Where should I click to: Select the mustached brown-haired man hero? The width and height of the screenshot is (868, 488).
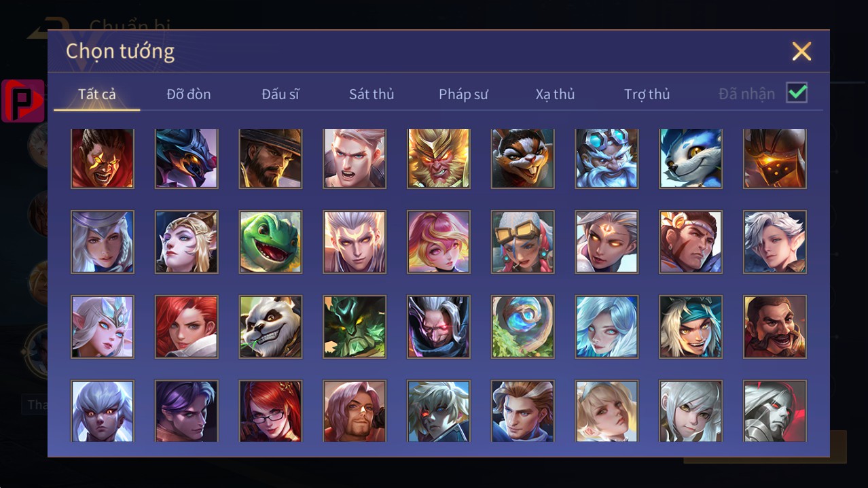point(776,327)
